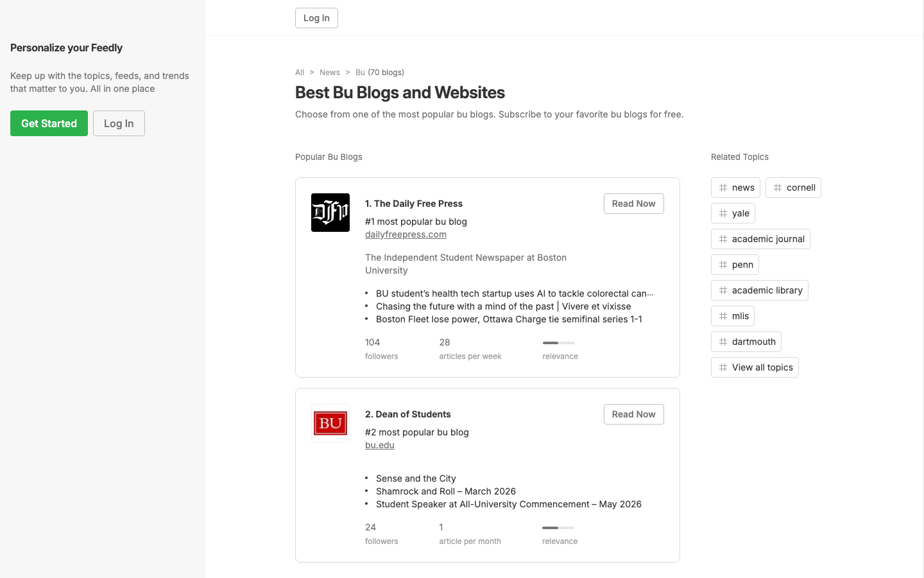This screenshot has height=578, width=924.
Task: Click hash icon of academic journal tag
Action: point(723,239)
